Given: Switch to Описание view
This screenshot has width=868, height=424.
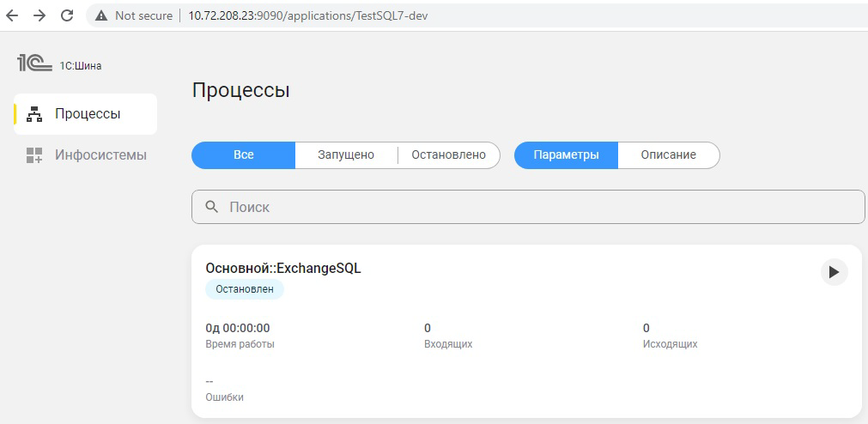Looking at the screenshot, I should pyautogui.click(x=668, y=155).
